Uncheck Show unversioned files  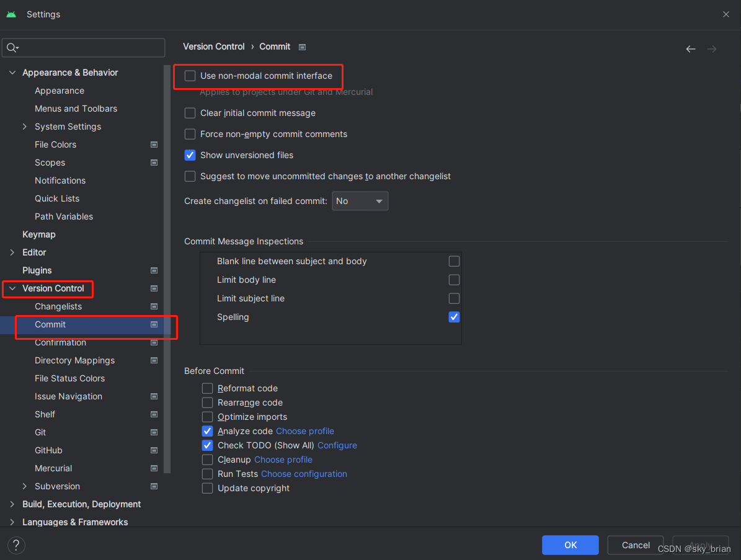click(x=190, y=155)
